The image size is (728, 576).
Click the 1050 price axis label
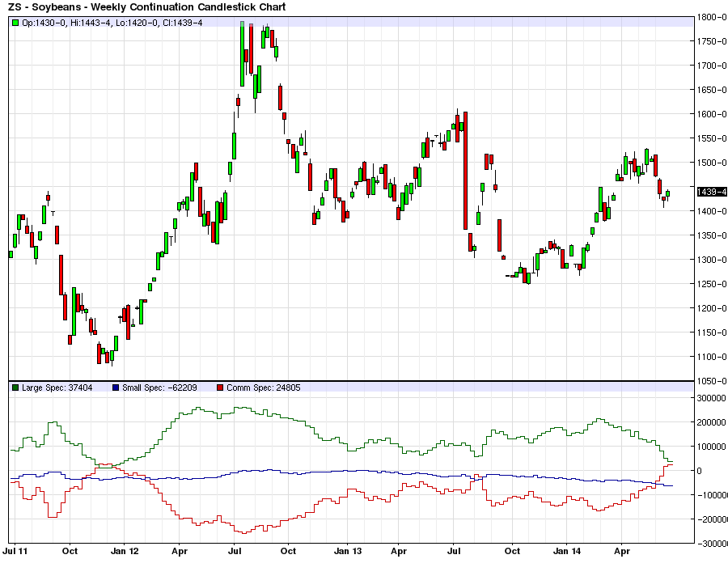tap(713, 381)
